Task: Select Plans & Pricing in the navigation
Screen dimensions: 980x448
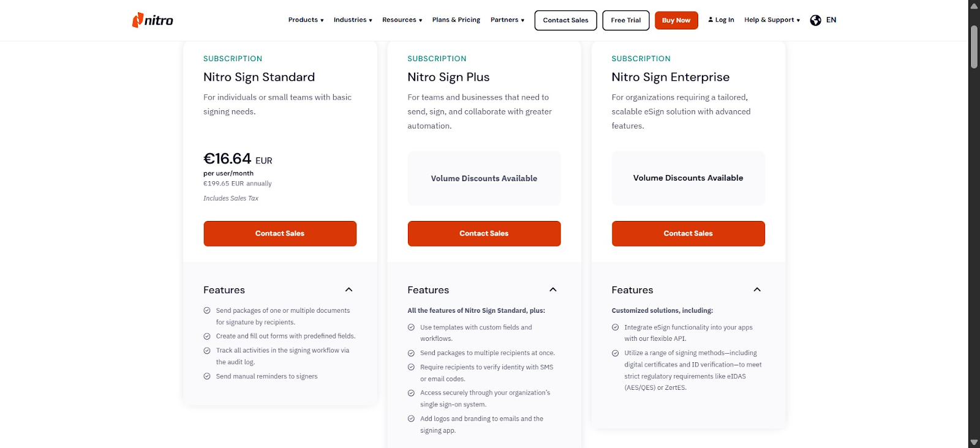Action: 456,20
